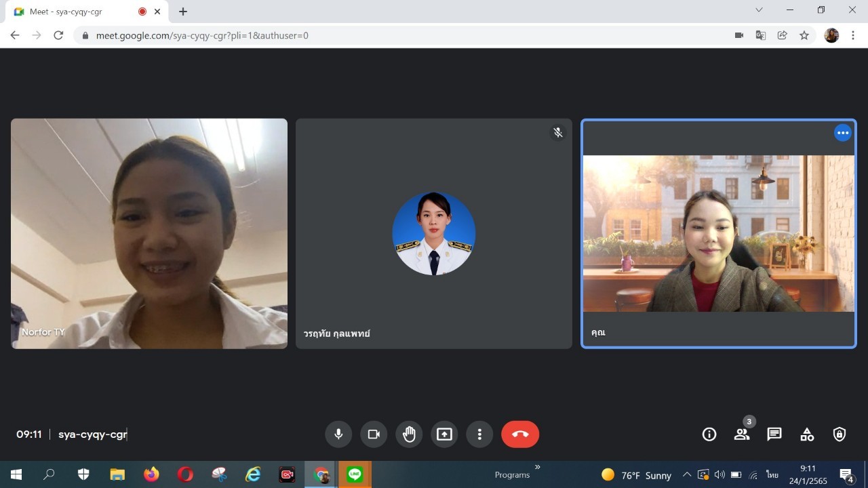Open options on your own video tile
868x488 pixels.
click(842, 133)
